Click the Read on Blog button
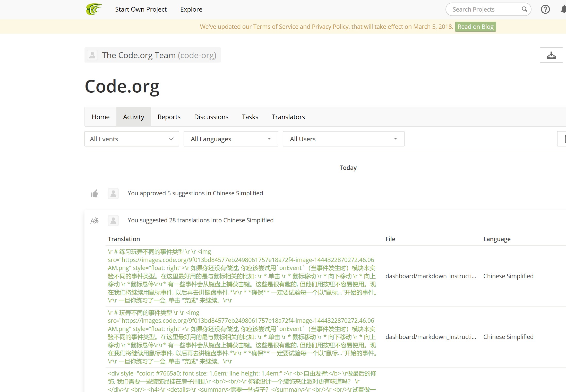This screenshot has height=392, width=566. click(x=475, y=27)
